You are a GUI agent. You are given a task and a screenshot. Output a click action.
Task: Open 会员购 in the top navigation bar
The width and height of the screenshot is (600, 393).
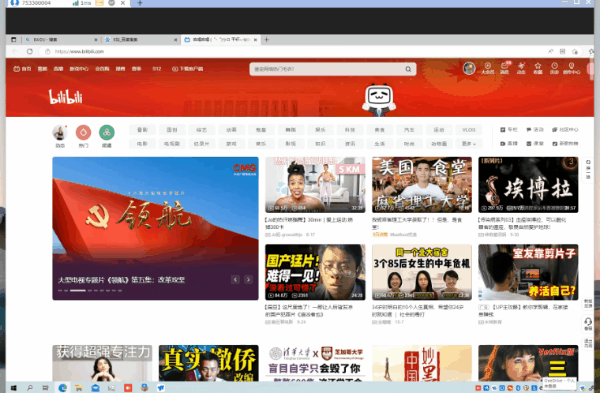pyautogui.click(x=102, y=69)
